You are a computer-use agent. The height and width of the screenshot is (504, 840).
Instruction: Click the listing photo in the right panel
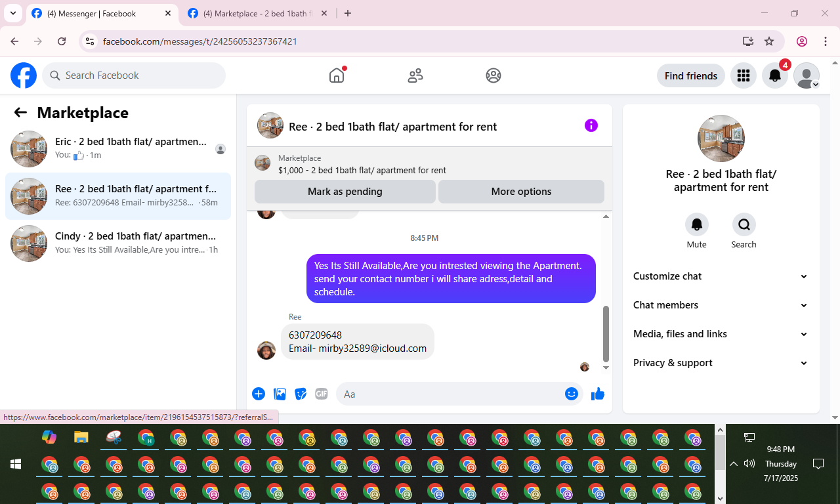[721, 138]
